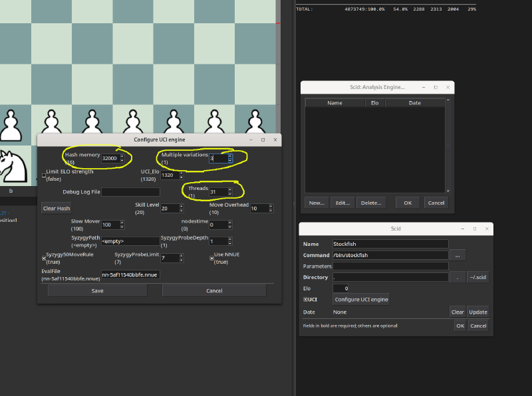
Task: Sort engine list by Name column header
Action: pos(335,103)
